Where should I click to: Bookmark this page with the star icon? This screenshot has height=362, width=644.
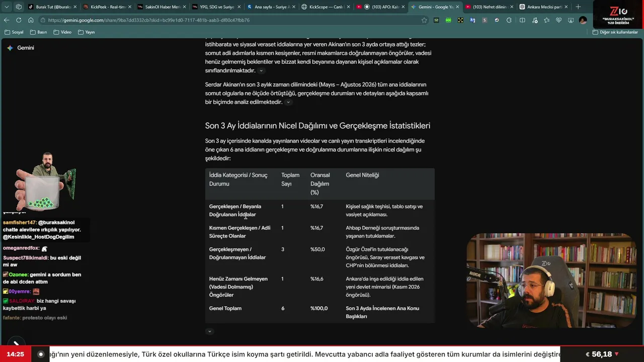424,20
